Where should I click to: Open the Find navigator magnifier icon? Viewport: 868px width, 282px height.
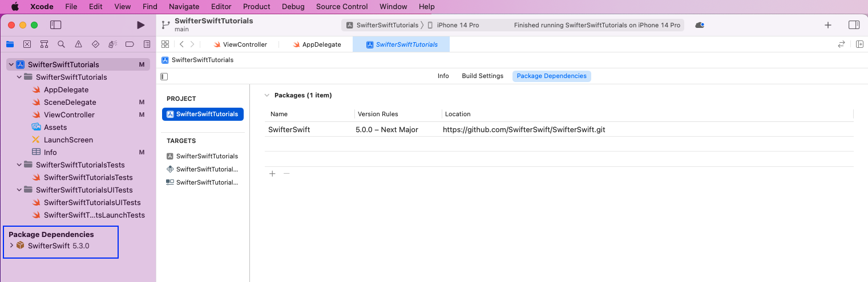(x=61, y=44)
